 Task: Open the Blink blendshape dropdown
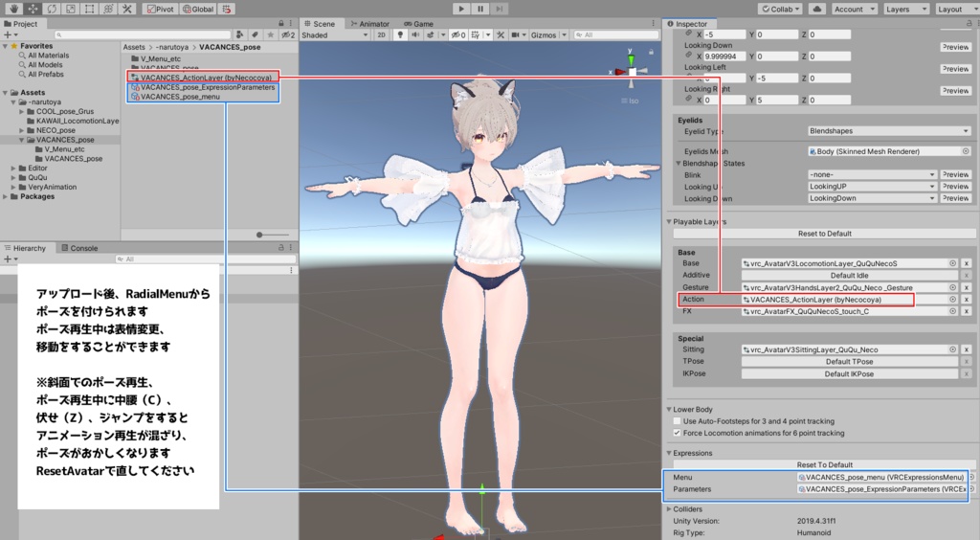[x=872, y=175]
